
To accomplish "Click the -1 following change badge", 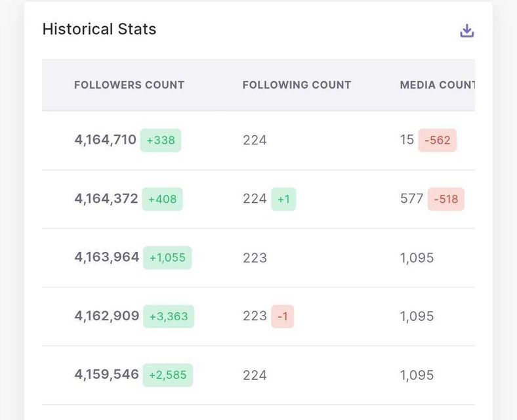I will (283, 316).
